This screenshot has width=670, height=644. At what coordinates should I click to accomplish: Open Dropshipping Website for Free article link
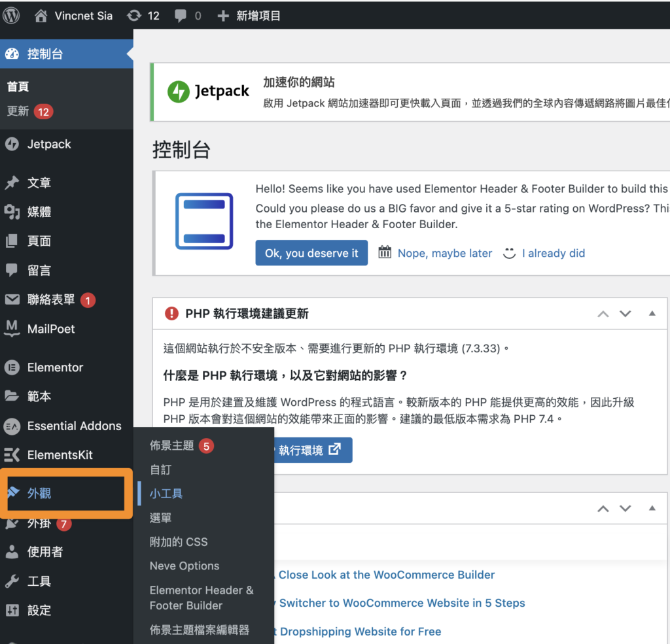pos(361,632)
